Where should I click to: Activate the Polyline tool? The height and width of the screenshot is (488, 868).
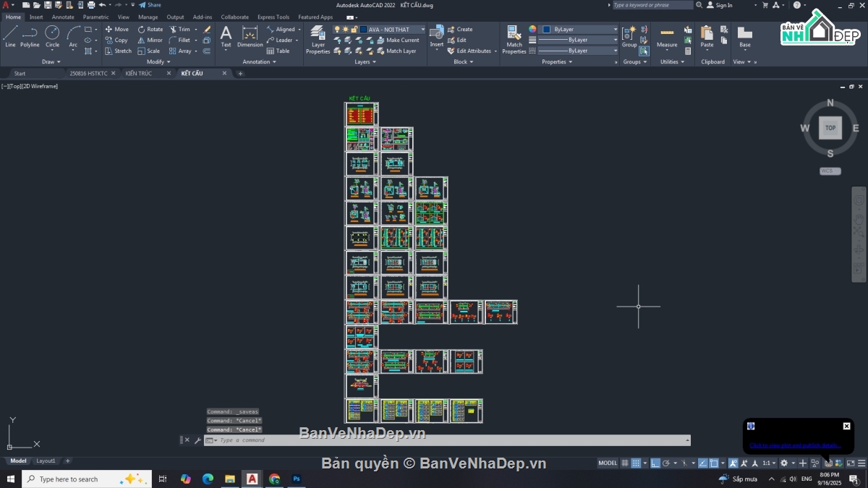[30, 36]
